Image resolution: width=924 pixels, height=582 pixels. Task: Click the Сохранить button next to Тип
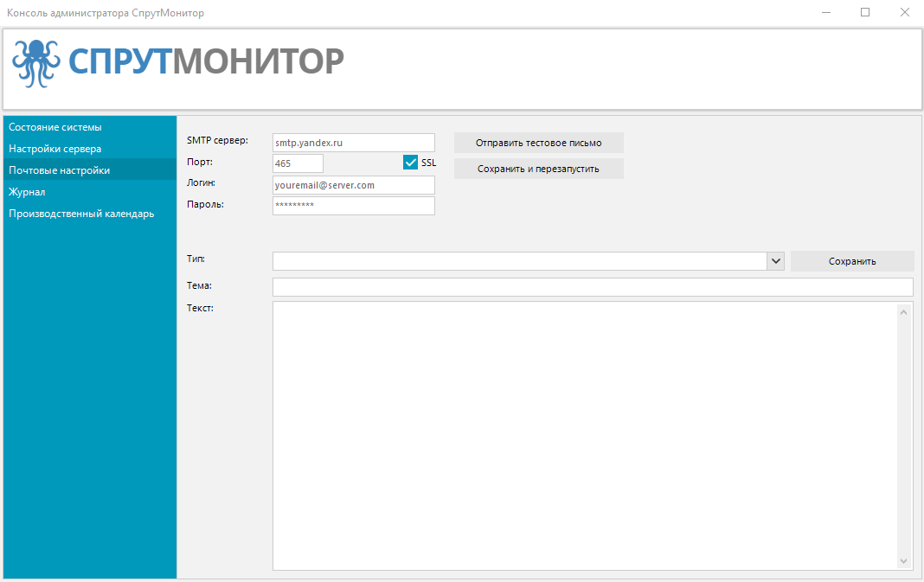(852, 261)
